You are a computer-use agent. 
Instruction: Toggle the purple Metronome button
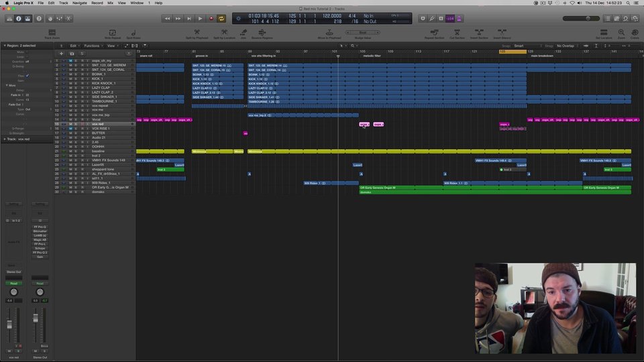[459, 19]
